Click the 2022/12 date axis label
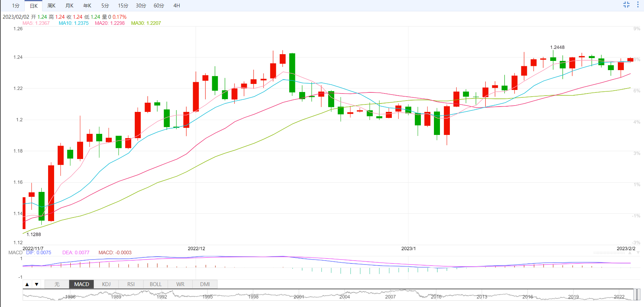This screenshot has height=307, width=644. tap(196, 248)
